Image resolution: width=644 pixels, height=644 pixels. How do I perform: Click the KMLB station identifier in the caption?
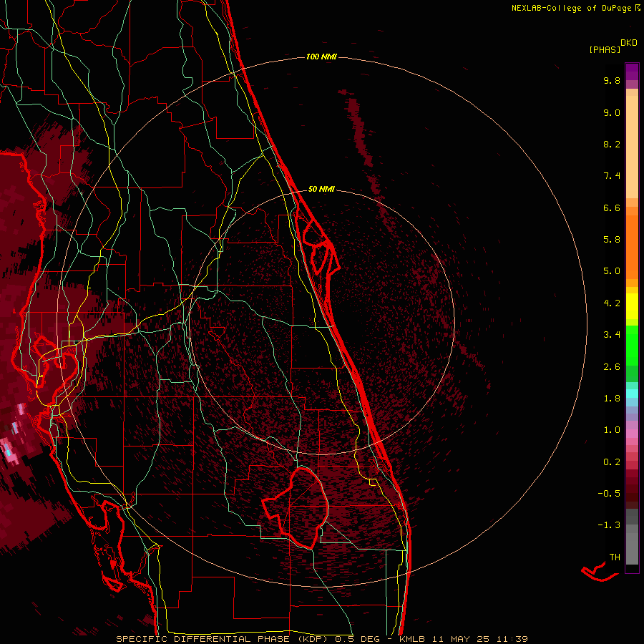412,639
